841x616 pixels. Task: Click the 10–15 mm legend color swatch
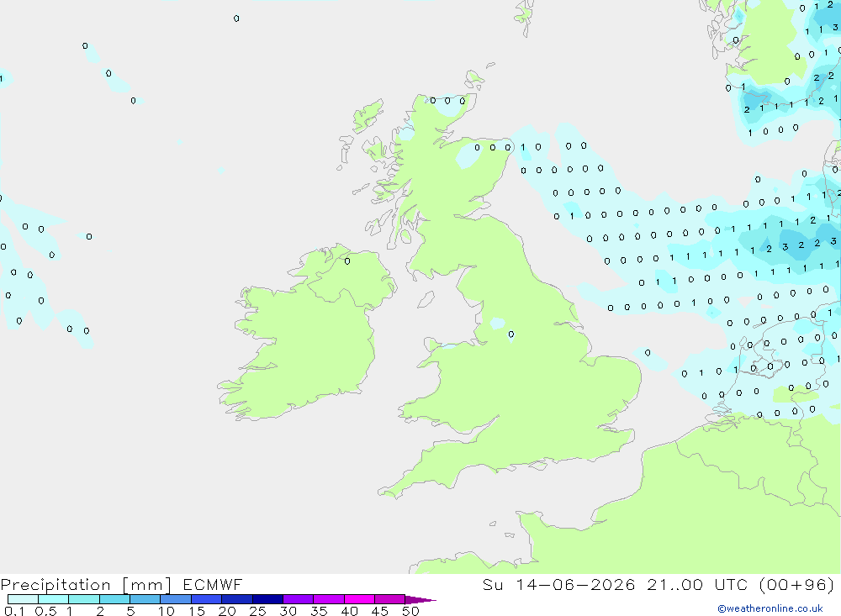(176, 599)
